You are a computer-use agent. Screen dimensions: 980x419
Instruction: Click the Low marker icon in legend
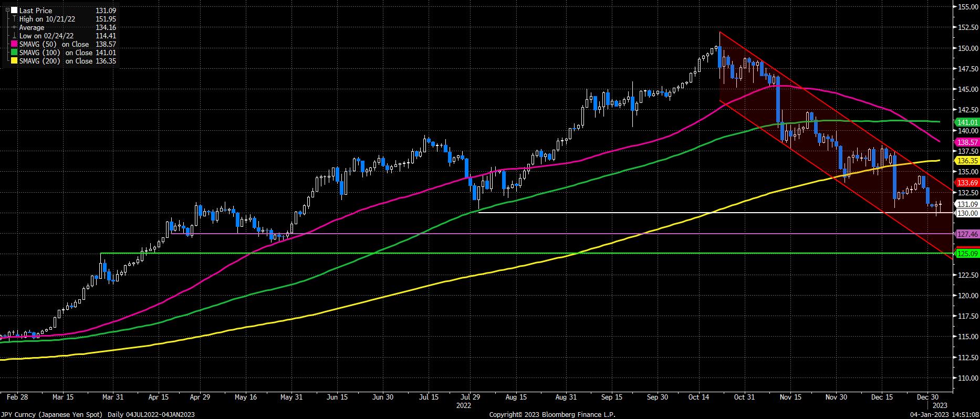click(14, 36)
